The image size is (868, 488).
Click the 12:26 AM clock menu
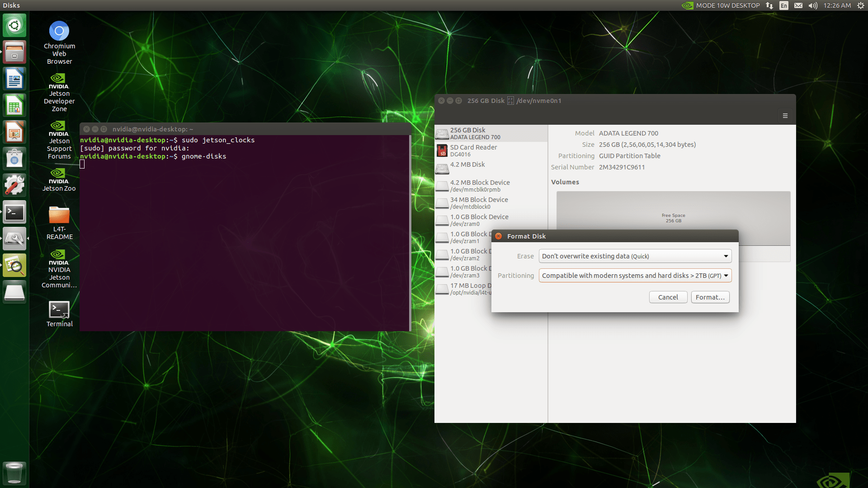click(x=837, y=5)
